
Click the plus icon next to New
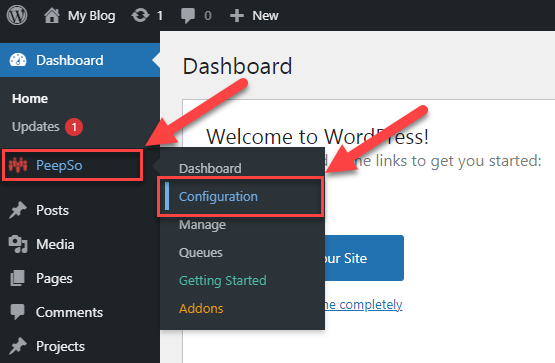[236, 16]
